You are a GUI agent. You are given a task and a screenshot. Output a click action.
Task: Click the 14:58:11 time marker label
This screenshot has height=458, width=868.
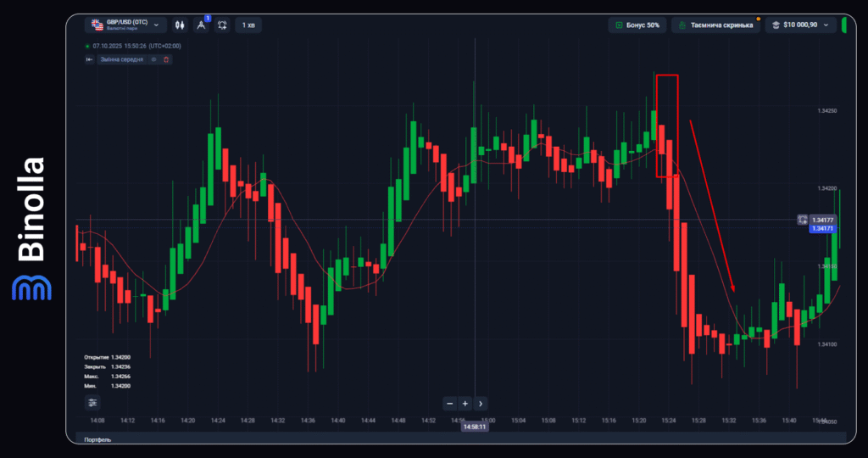click(473, 427)
